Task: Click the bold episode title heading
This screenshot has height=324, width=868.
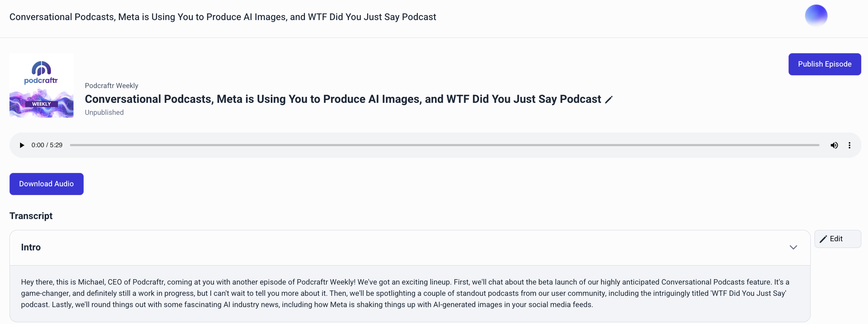Action: pos(343,99)
